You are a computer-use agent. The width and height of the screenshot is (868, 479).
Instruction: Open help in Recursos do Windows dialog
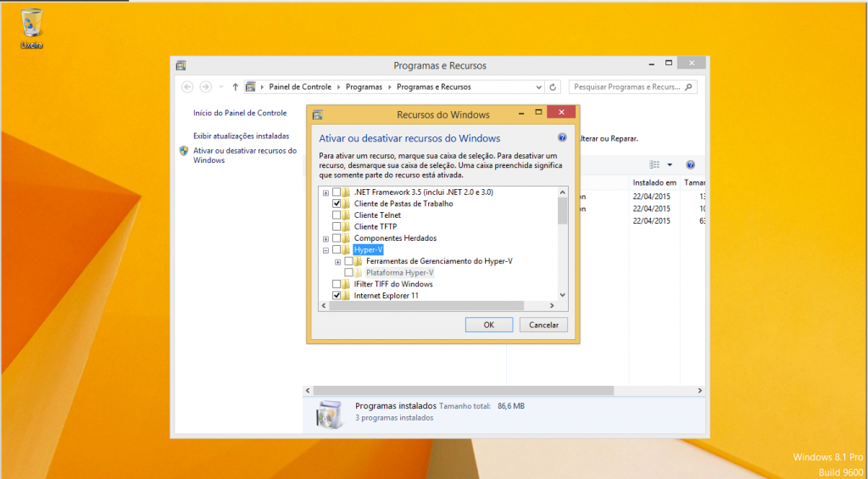pos(562,137)
